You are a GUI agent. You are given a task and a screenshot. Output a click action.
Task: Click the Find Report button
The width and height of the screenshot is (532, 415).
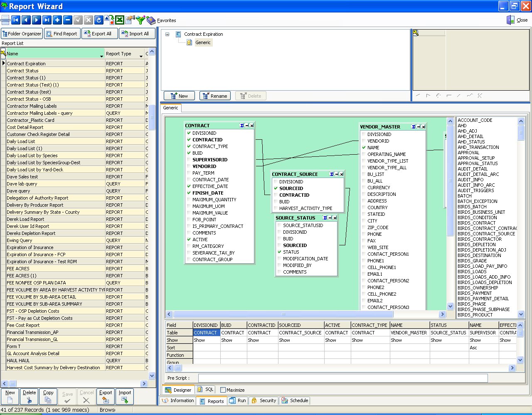[x=62, y=34]
